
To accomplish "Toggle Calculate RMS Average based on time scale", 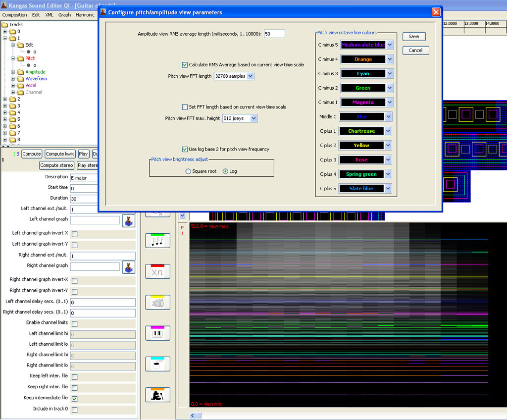I will 185,65.
